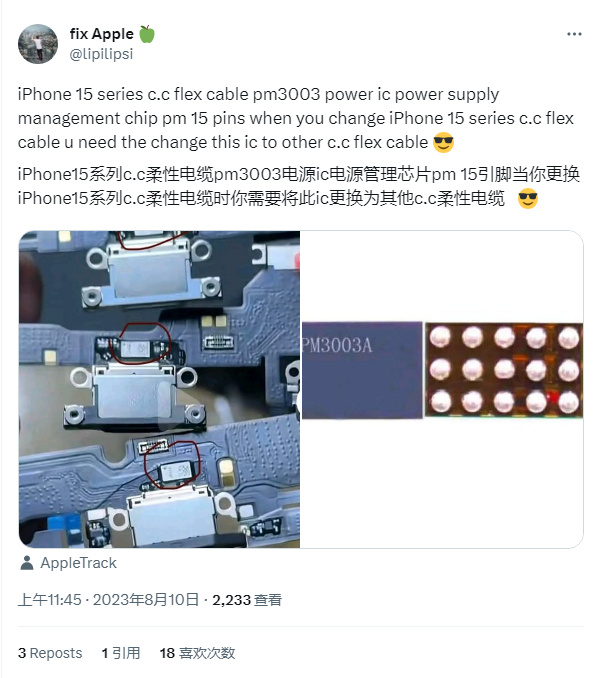
Task: Click the English tweet text paragraph
Action: click(x=296, y=118)
